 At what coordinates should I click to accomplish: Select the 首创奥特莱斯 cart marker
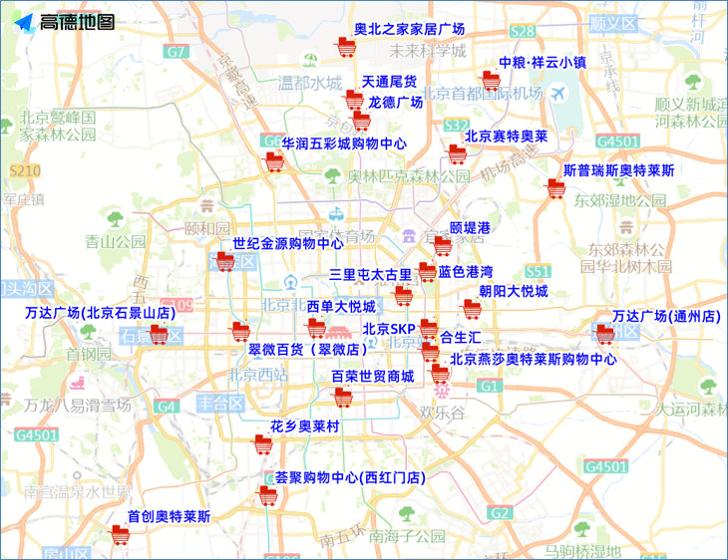point(122,535)
